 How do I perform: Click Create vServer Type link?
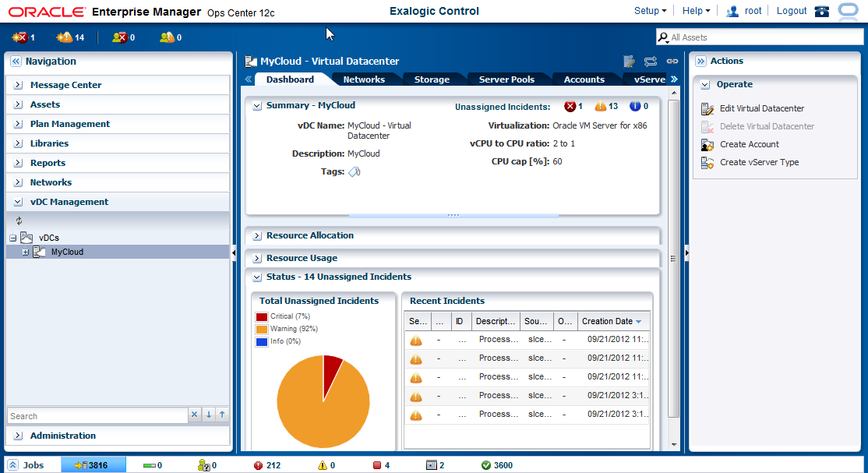pos(759,162)
